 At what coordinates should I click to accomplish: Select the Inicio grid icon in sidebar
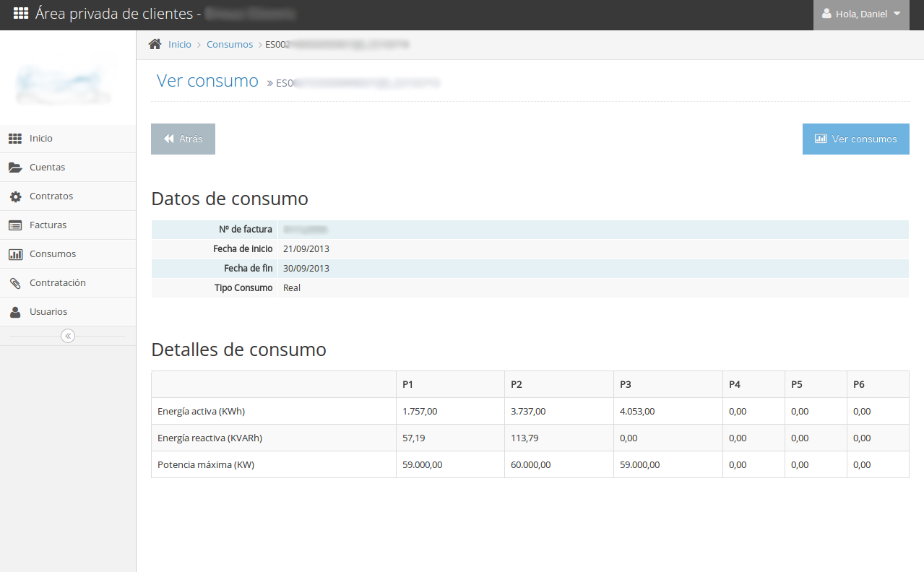(15, 138)
